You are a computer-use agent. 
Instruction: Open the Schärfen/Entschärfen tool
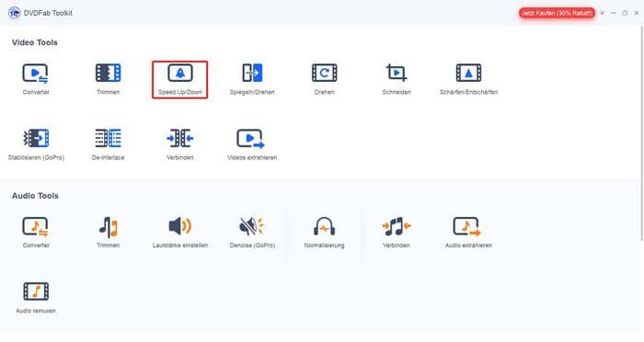point(468,79)
